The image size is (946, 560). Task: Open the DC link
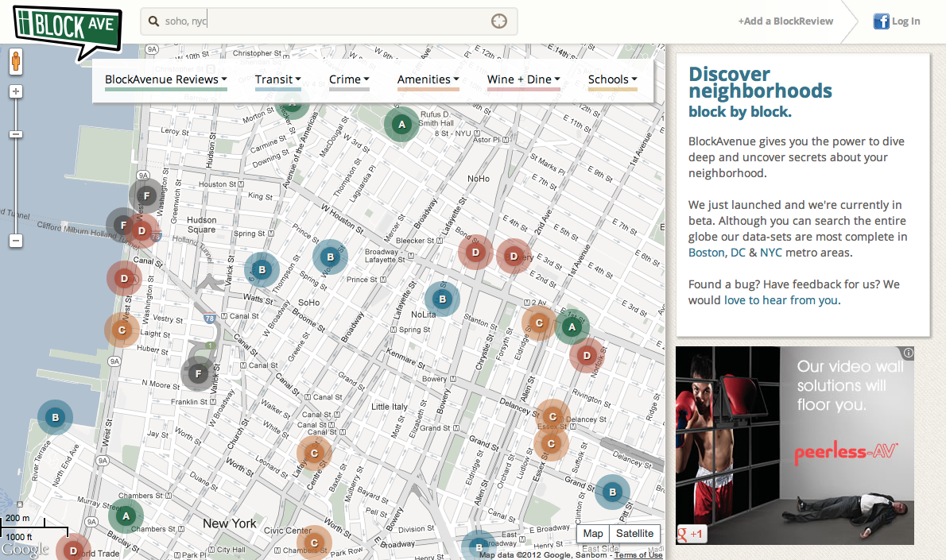738,253
